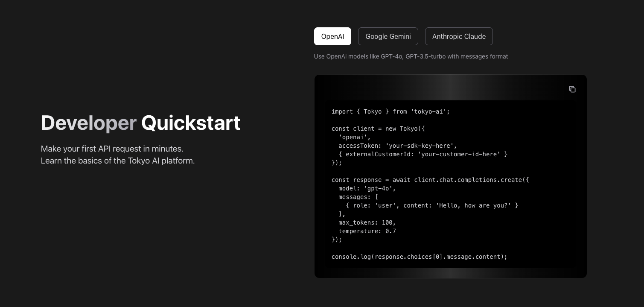Click the 'messages: [' code line

[358, 197]
